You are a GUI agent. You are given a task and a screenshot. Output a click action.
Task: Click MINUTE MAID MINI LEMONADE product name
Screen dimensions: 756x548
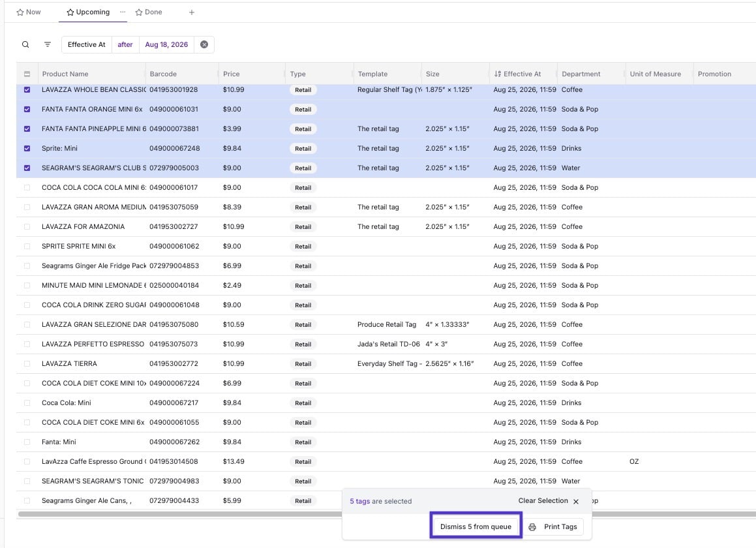point(94,286)
